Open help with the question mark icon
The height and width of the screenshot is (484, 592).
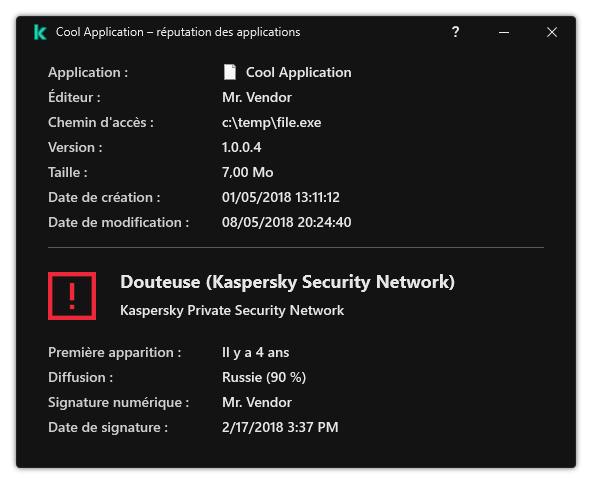pos(456,32)
